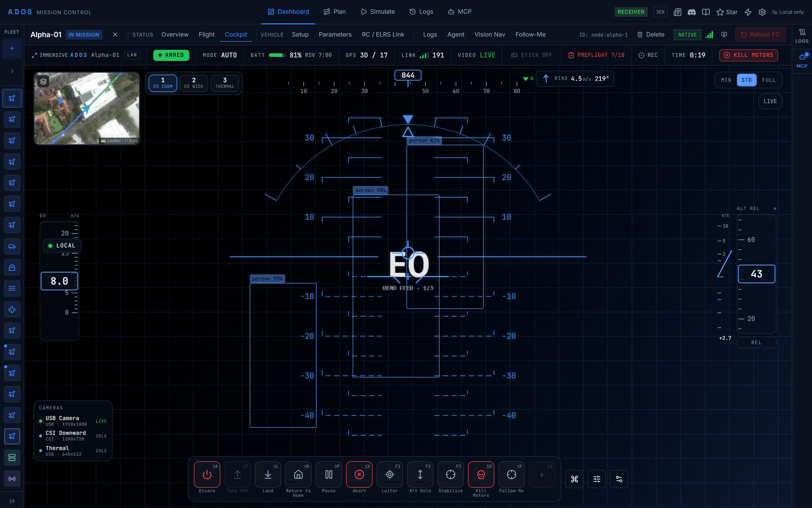Select the waves submarine fleet vehicle

click(x=12, y=289)
